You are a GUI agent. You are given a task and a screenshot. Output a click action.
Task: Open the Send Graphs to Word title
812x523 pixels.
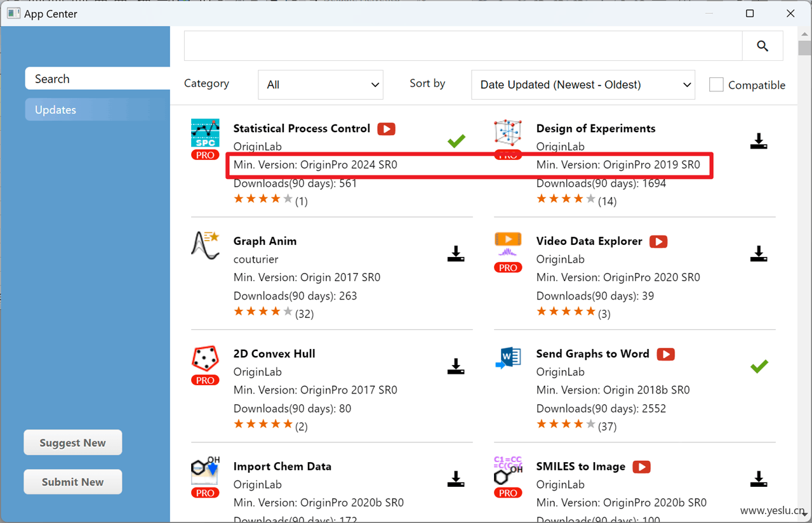point(592,354)
